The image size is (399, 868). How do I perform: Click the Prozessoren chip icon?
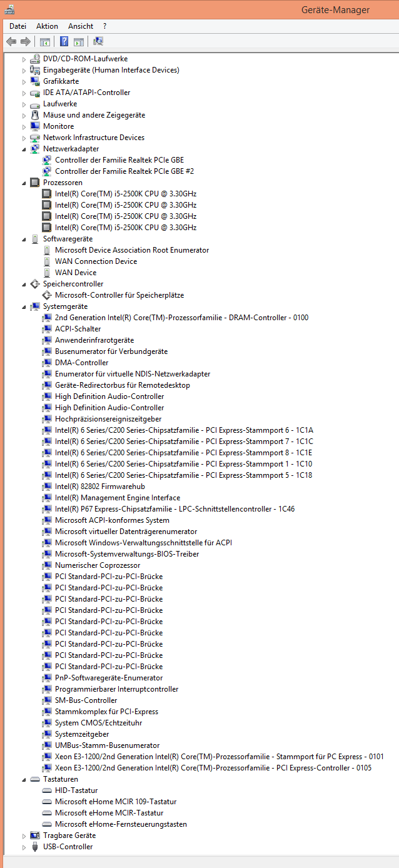tap(35, 183)
